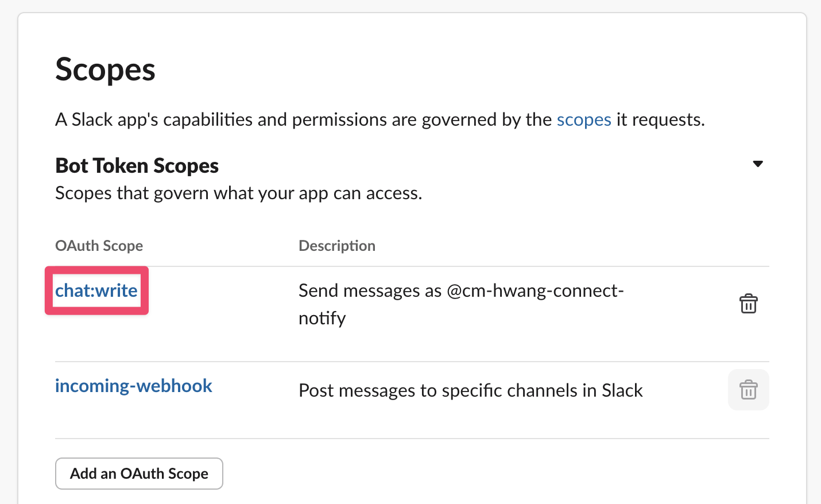The width and height of the screenshot is (821, 504).
Task: Delete the chat:write scope with trash icon
Action: (748, 304)
